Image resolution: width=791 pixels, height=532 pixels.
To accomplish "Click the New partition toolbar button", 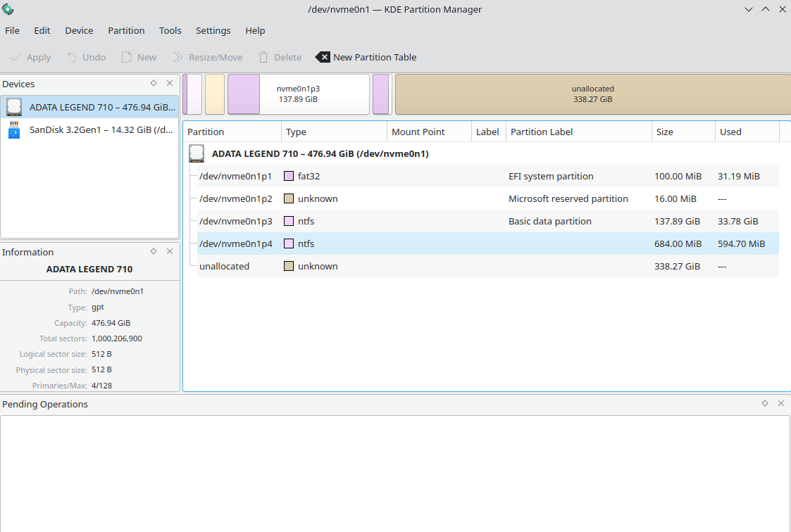I will coord(139,58).
